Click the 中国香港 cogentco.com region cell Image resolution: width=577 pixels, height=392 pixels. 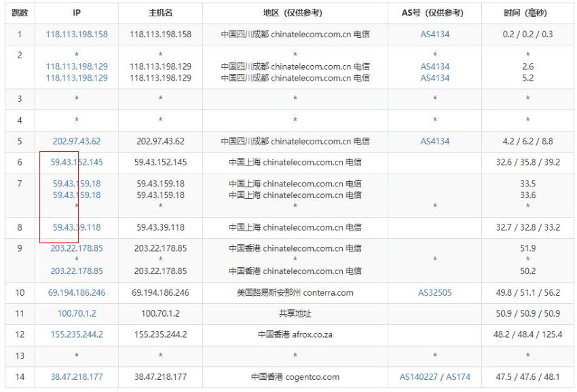tap(295, 376)
